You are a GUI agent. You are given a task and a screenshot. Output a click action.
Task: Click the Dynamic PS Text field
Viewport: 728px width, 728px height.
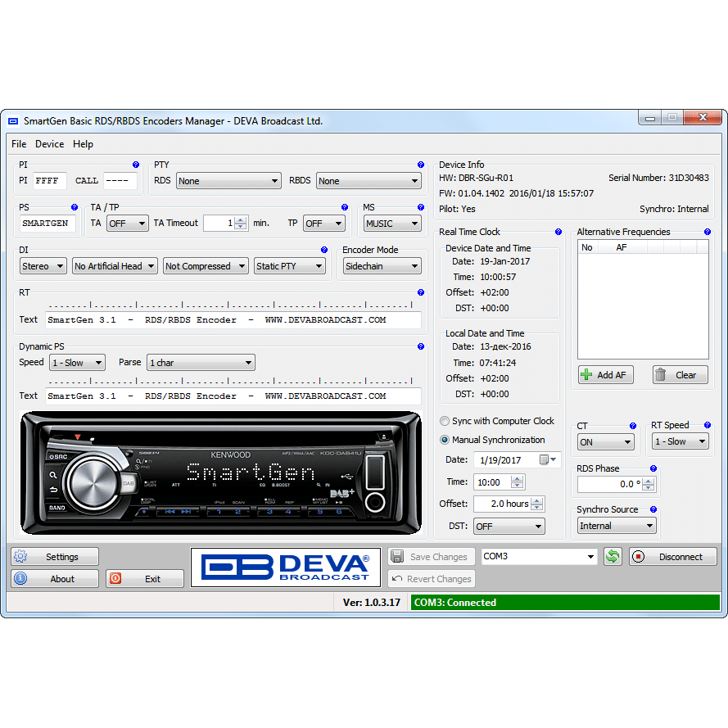point(233,396)
